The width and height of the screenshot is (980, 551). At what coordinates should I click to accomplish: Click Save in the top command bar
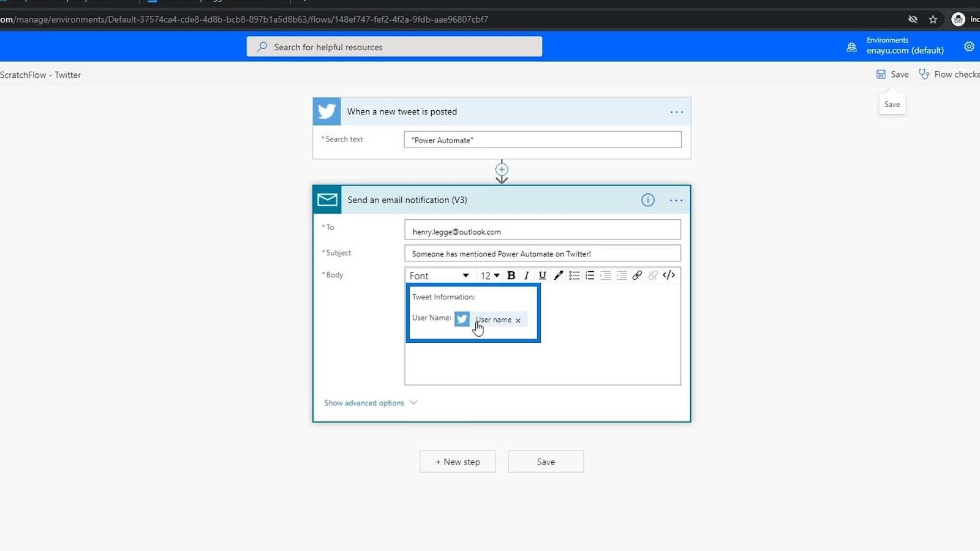click(x=892, y=74)
